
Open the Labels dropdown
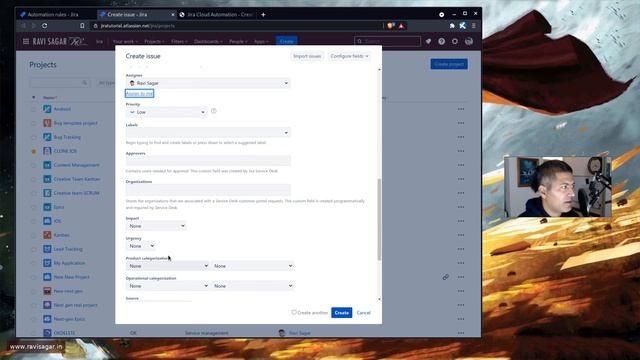[x=208, y=132]
